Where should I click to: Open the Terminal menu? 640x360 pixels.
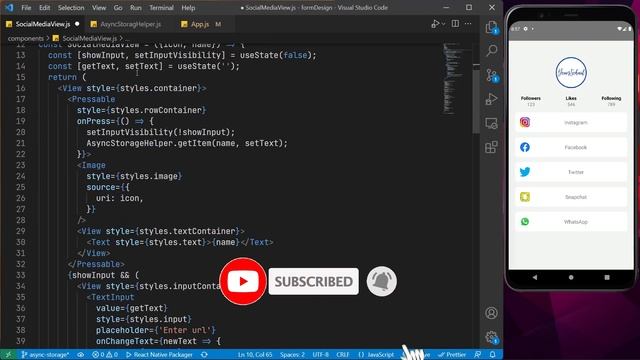coord(161,8)
